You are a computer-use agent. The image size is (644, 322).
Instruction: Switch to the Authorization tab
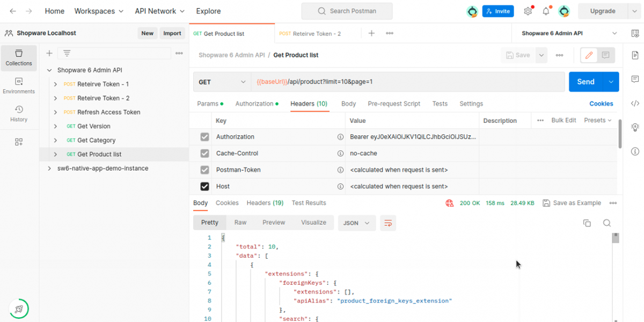257,104
